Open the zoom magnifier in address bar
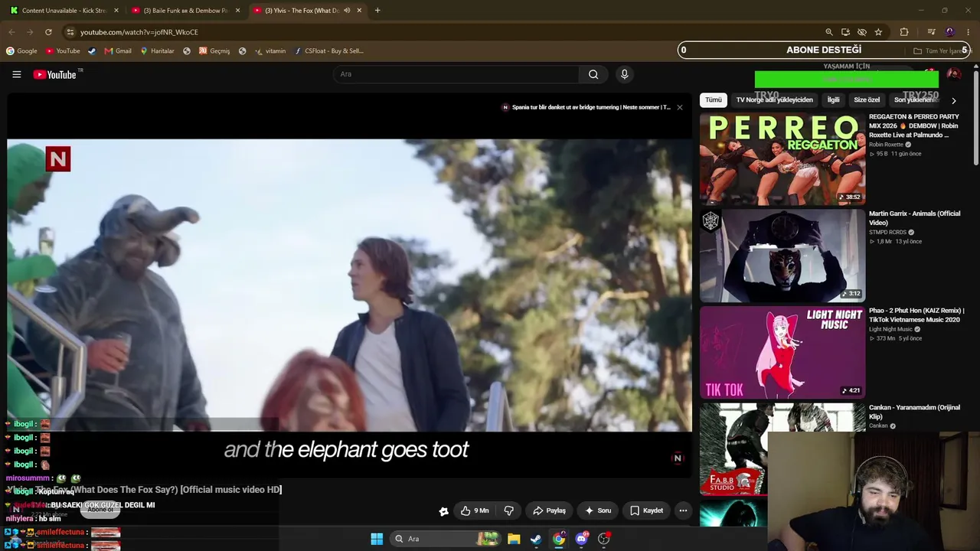 [829, 32]
